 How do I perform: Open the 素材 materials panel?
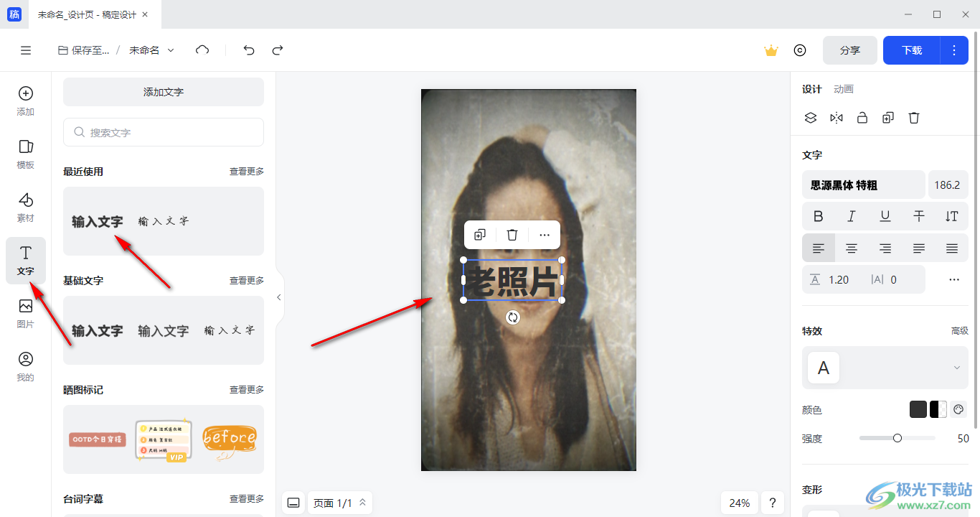pos(26,207)
